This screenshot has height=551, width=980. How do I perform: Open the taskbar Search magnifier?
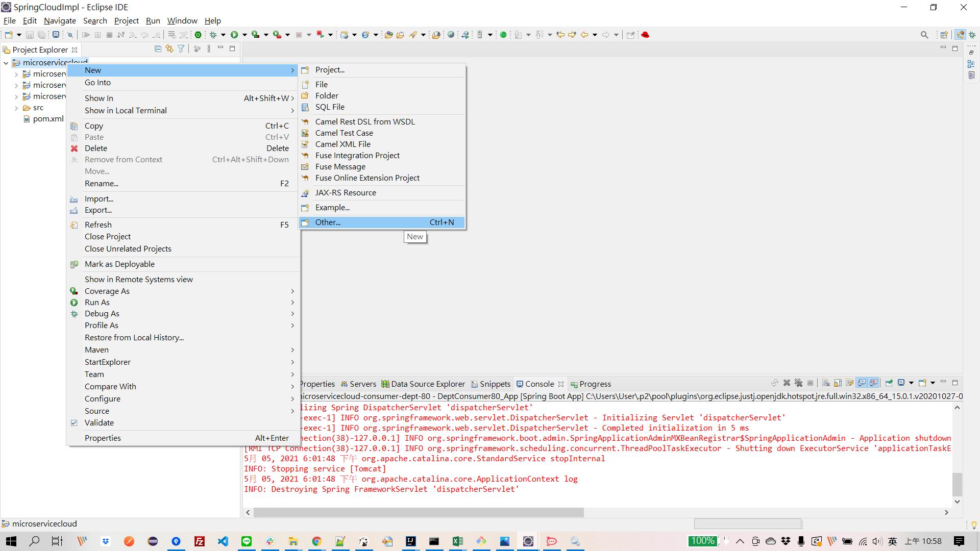click(34, 541)
